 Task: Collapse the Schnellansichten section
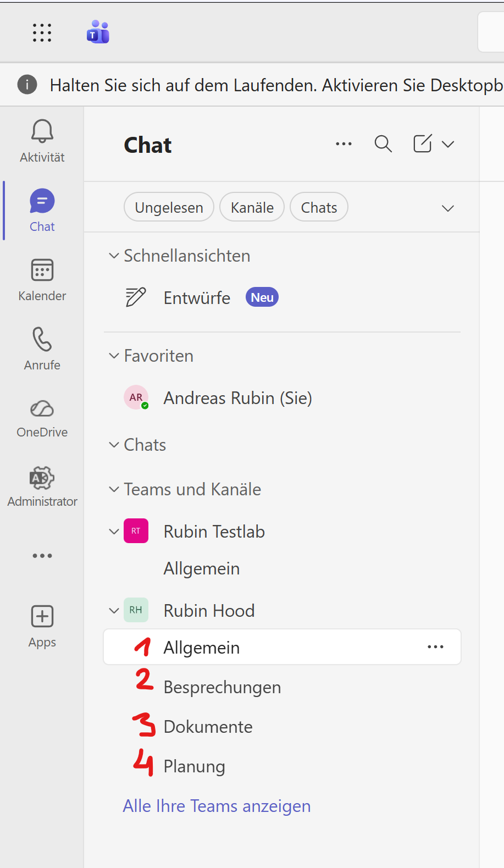(114, 256)
